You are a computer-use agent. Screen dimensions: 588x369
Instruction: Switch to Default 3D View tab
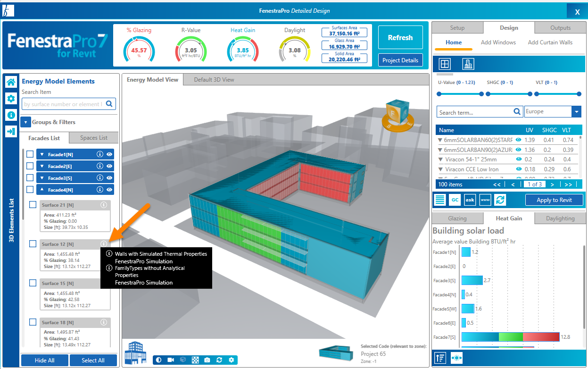tap(214, 80)
